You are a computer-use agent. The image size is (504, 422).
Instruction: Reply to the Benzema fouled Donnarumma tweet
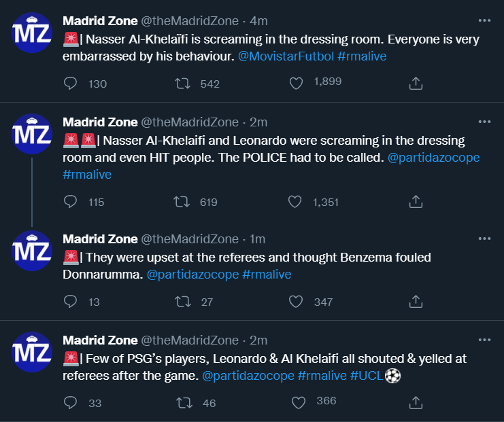tap(71, 302)
